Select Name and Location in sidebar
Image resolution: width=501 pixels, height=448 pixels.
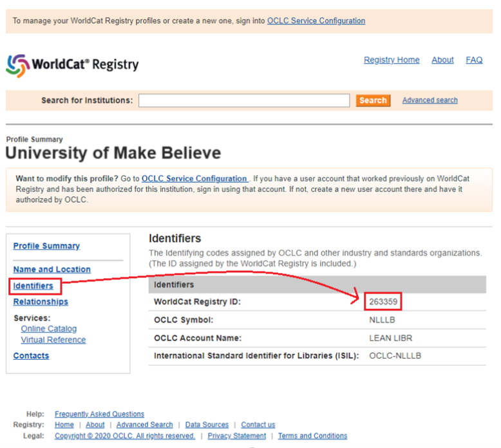click(52, 269)
